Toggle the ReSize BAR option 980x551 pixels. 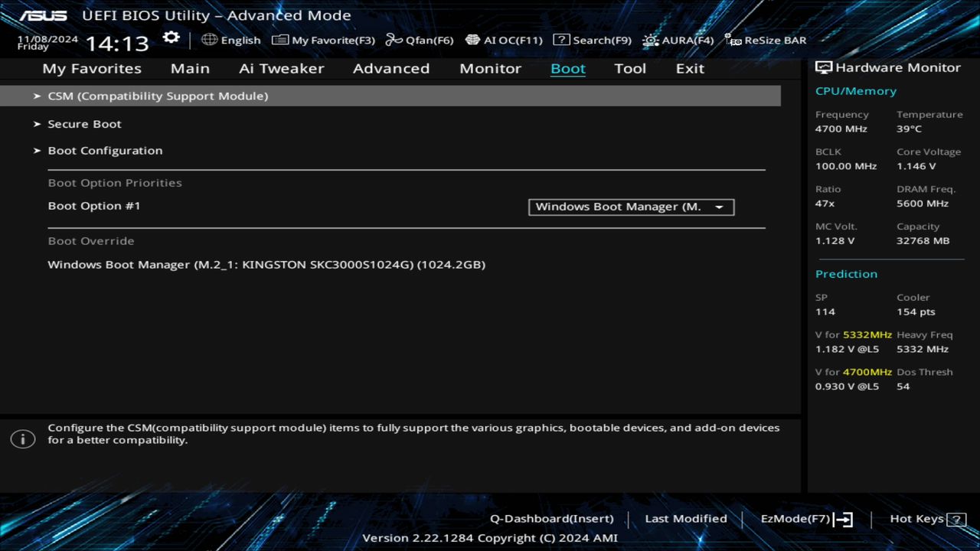[x=766, y=40]
